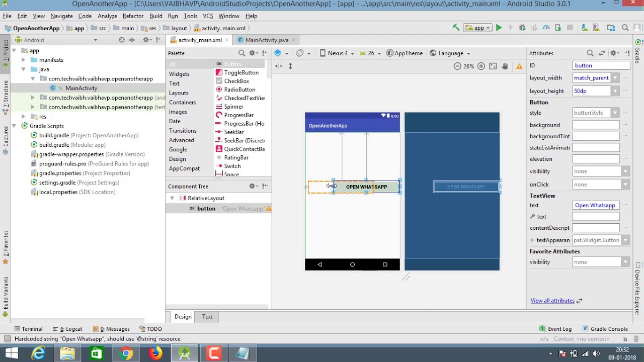The width and height of the screenshot is (644, 362).
Task: Expand the res folder
Action: [x=23, y=116]
